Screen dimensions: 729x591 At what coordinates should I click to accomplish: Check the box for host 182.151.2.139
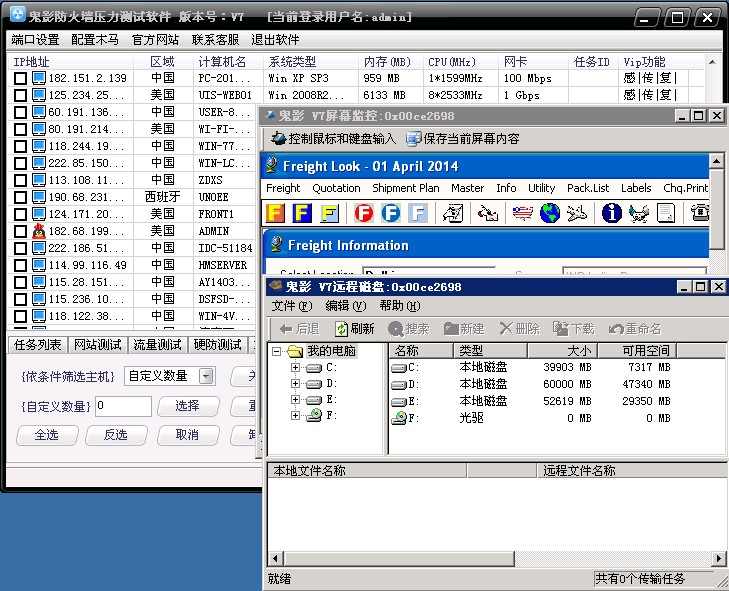19,79
